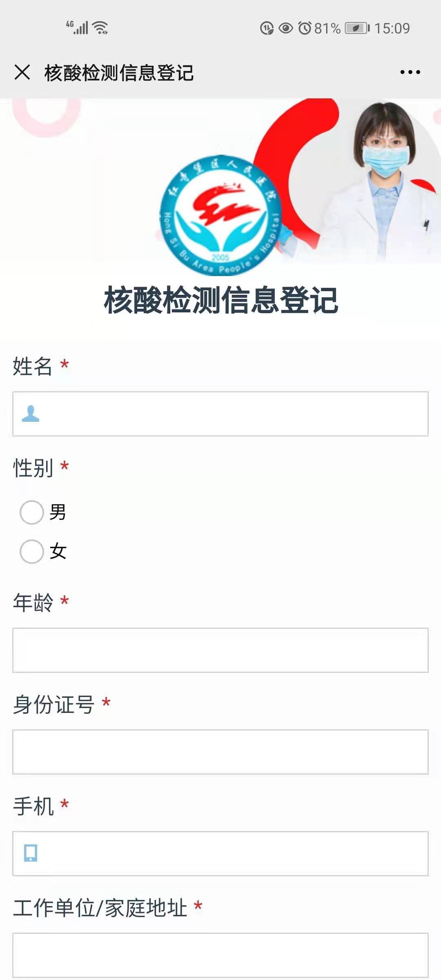Select the 男 (male) radio button
This screenshot has width=441, height=980.
tap(32, 512)
